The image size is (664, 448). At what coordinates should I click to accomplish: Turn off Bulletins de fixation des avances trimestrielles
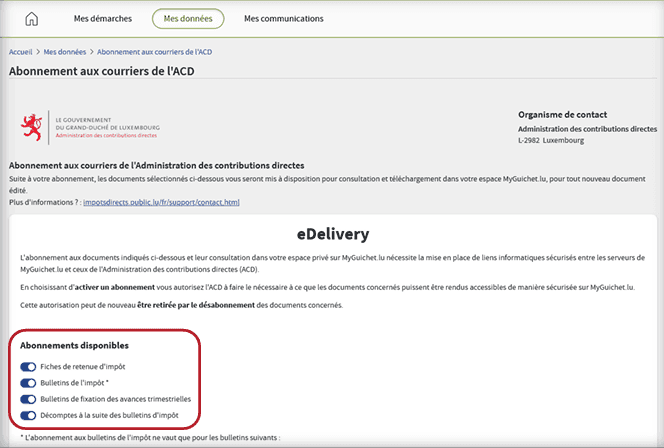click(x=28, y=399)
